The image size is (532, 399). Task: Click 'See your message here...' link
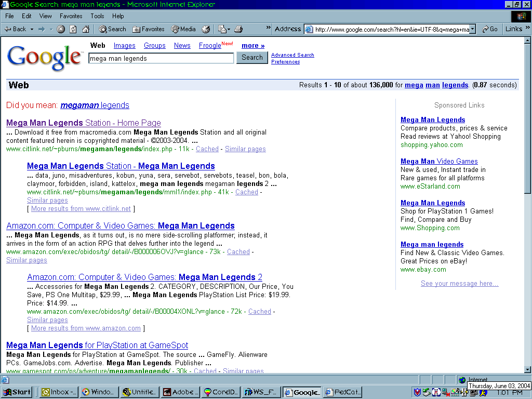(459, 283)
